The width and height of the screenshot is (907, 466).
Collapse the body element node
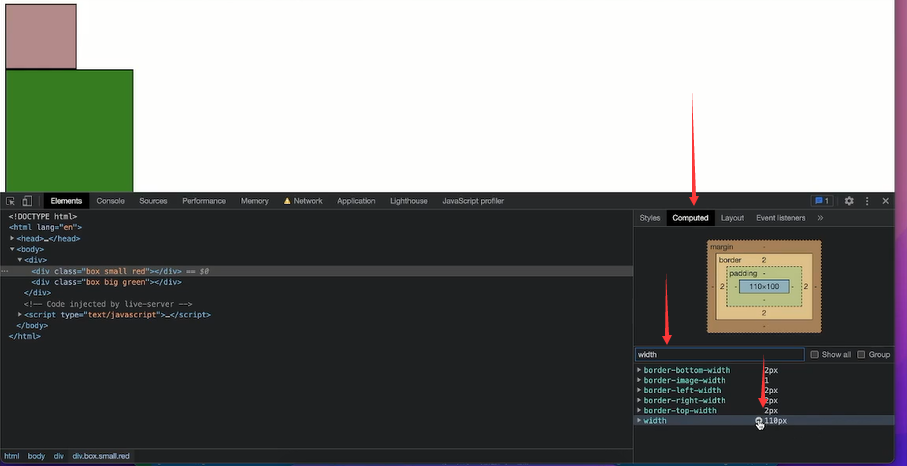coord(13,249)
